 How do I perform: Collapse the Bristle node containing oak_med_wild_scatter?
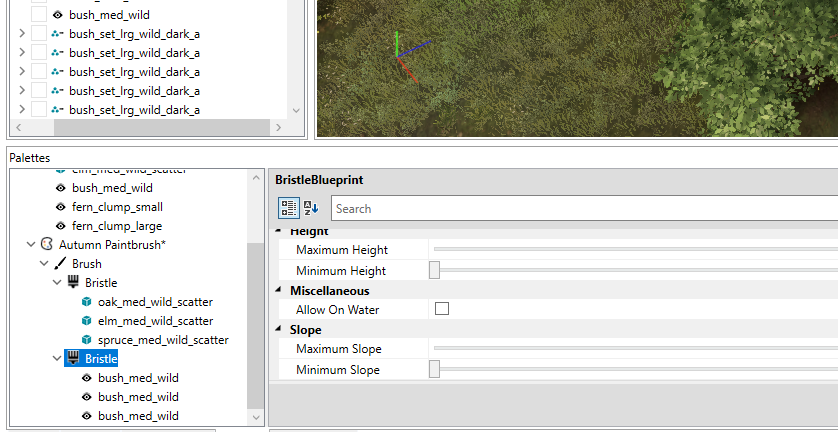[57, 282]
